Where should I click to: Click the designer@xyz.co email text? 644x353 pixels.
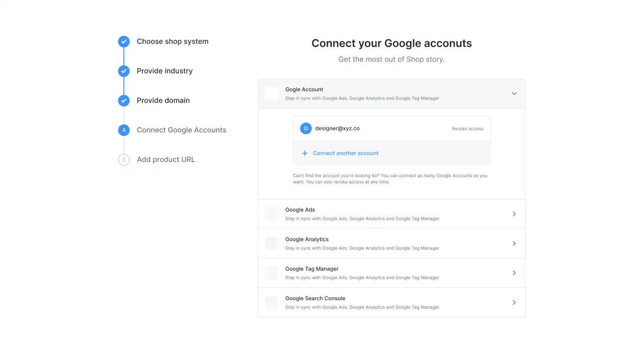click(x=337, y=128)
